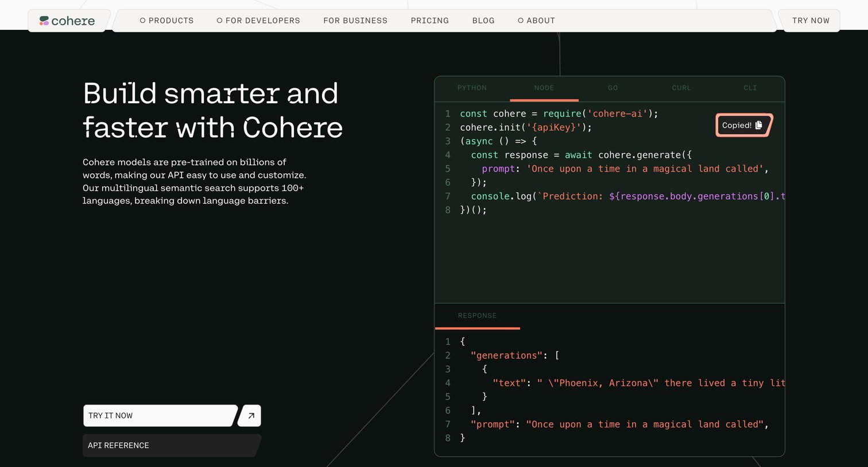Expand the FOR DEVELOPERS menu
The width and height of the screenshot is (868, 467).
coord(258,21)
